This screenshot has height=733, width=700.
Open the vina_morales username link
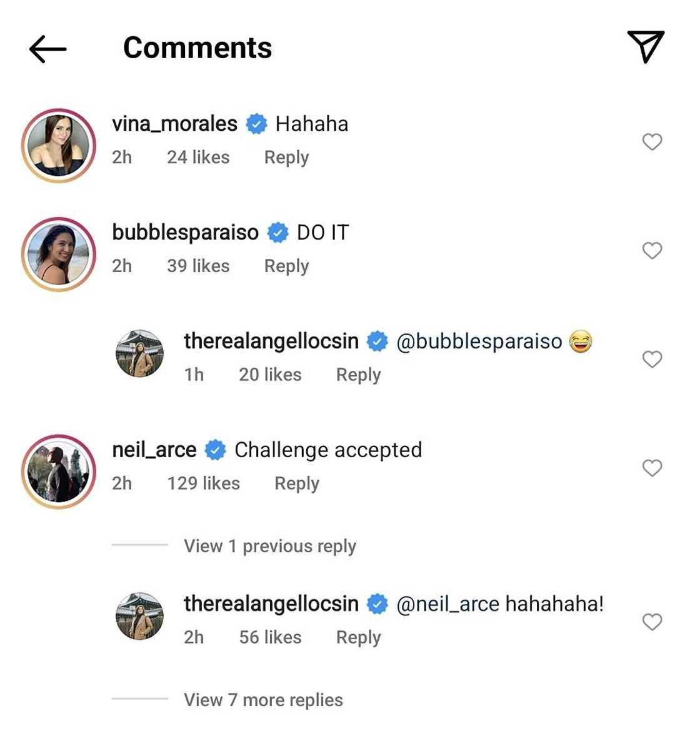coord(174,124)
